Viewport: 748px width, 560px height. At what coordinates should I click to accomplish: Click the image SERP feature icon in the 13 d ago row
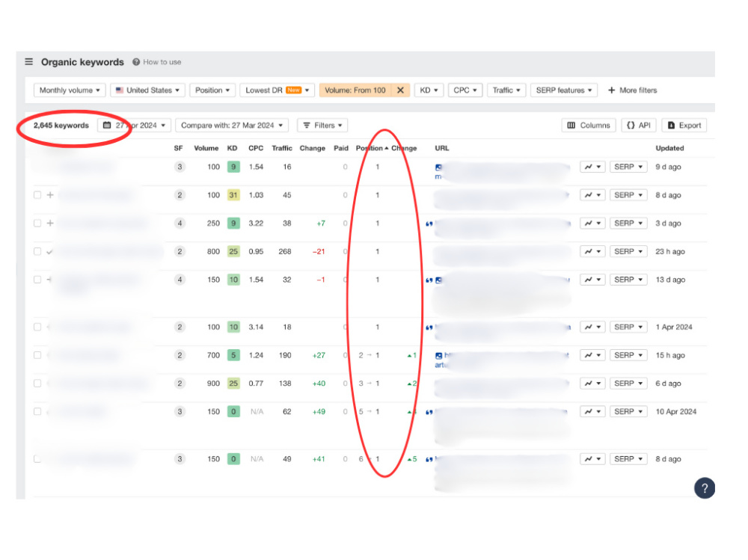click(x=438, y=280)
